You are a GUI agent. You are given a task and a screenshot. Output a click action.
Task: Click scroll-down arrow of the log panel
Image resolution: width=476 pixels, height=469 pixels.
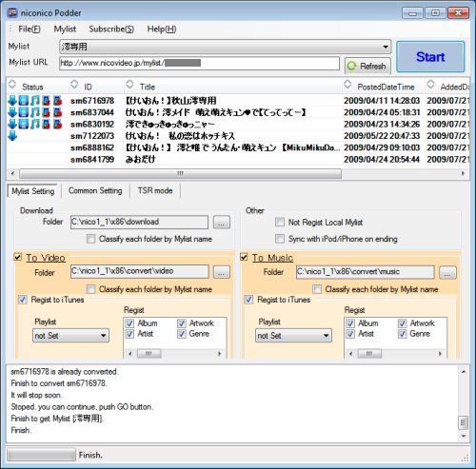tap(464, 437)
